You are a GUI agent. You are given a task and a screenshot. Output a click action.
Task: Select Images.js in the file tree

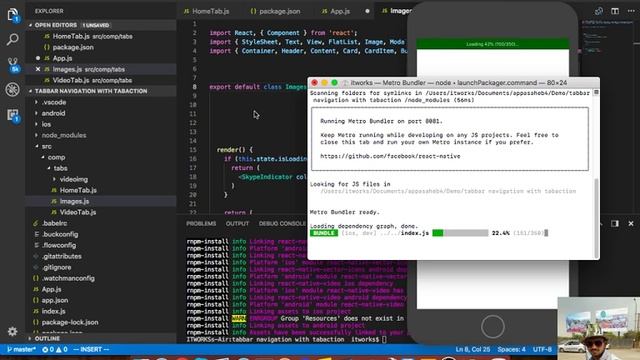(x=74, y=202)
